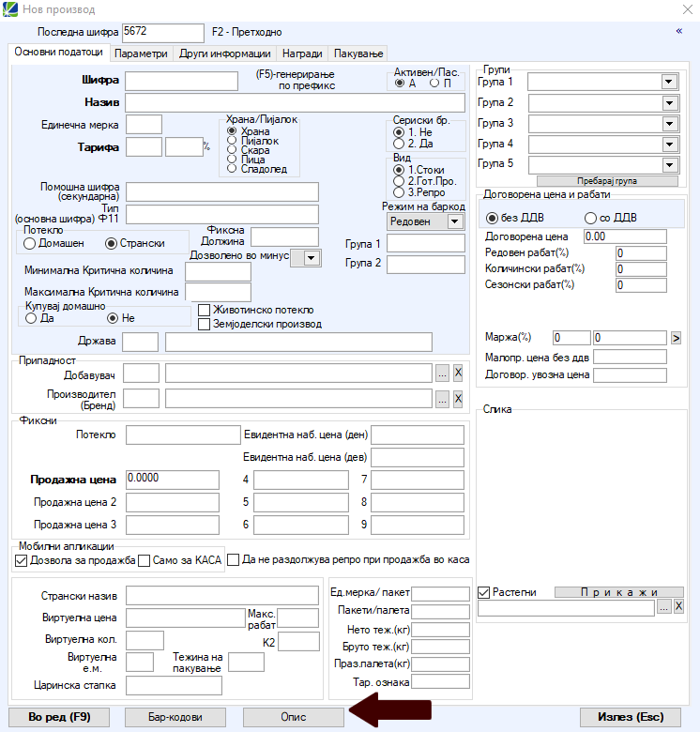Click the Последна шифра field showing 5672
The width and height of the screenshot is (700, 732).
pyautogui.click(x=163, y=33)
